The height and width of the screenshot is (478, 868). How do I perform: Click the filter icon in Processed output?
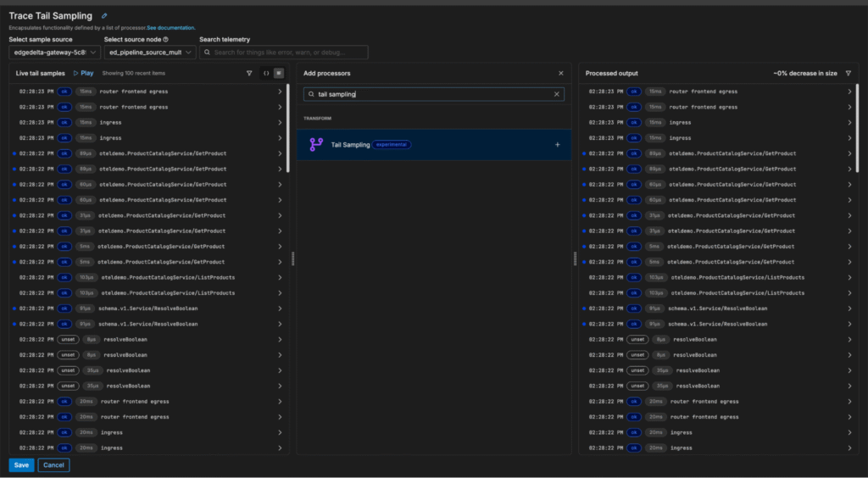849,74
